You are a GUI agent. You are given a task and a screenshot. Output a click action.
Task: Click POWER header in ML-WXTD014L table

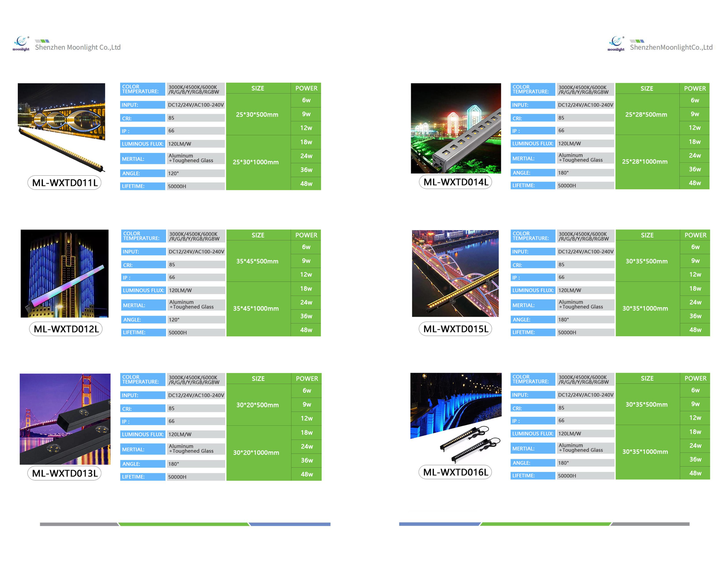click(x=695, y=88)
